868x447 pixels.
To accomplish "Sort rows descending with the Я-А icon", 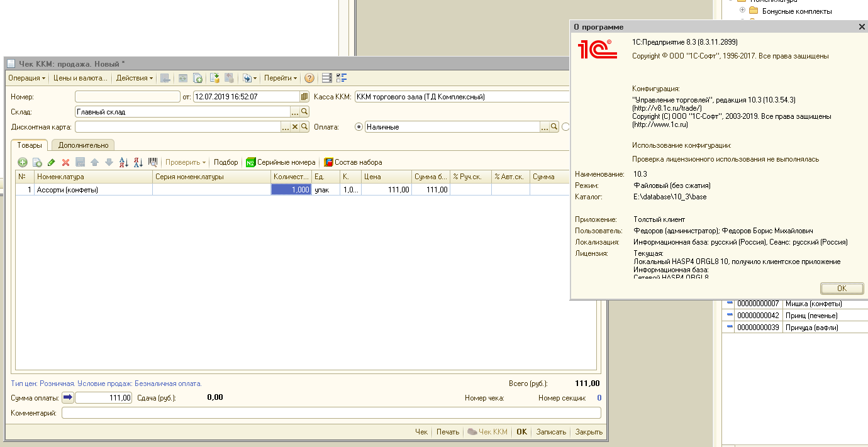I will [138, 162].
